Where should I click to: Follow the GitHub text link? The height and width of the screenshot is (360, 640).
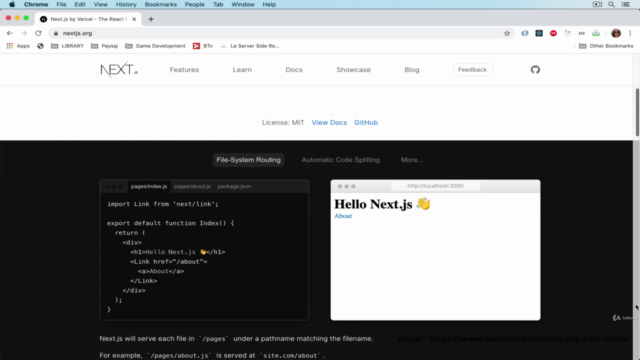[366, 122]
